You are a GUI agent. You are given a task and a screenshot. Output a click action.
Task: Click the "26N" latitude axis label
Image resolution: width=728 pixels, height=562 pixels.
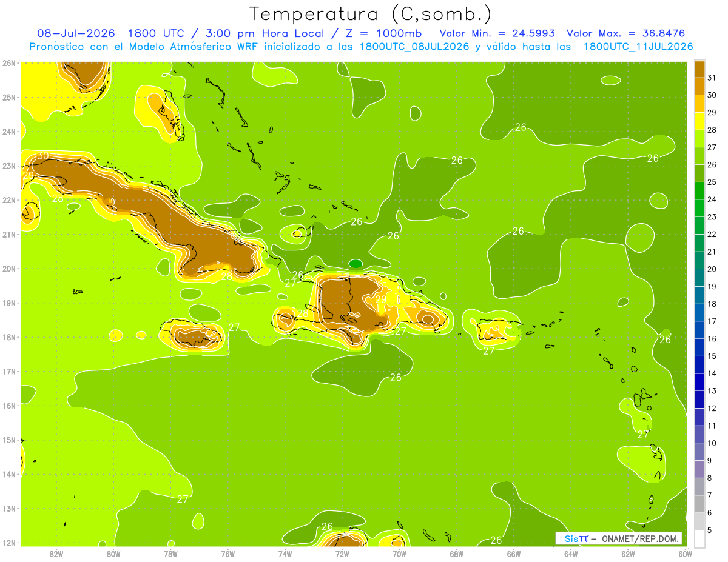tap(8, 63)
